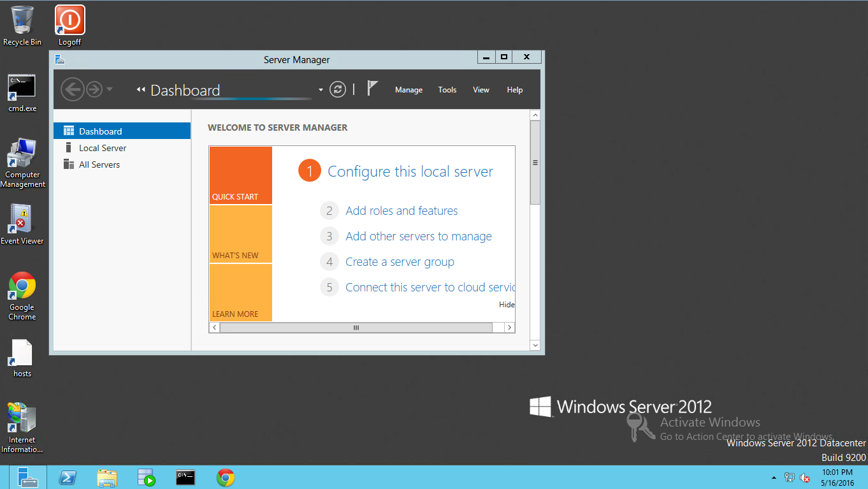Open Internet Information Services desktop shortcut
Screen dimensions: 868x489
(22, 428)
